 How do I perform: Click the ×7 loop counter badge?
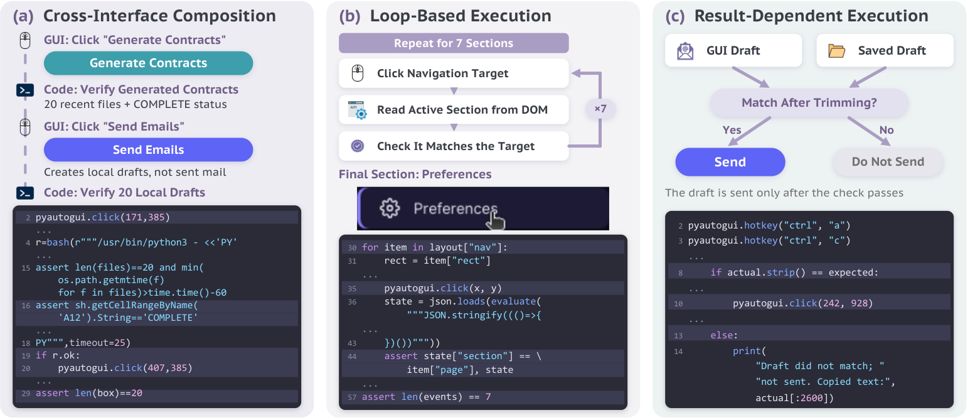(x=600, y=109)
